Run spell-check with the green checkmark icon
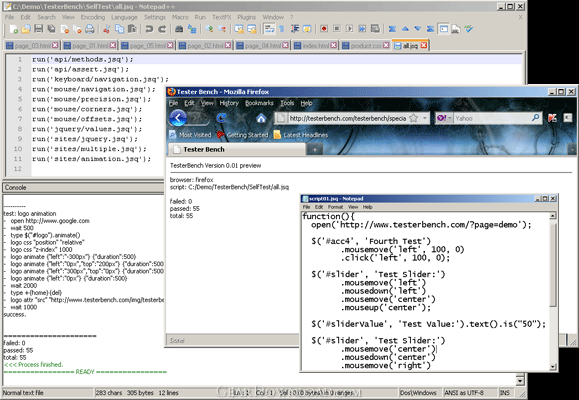Screen dimensions: 579x400 coord(469,29)
